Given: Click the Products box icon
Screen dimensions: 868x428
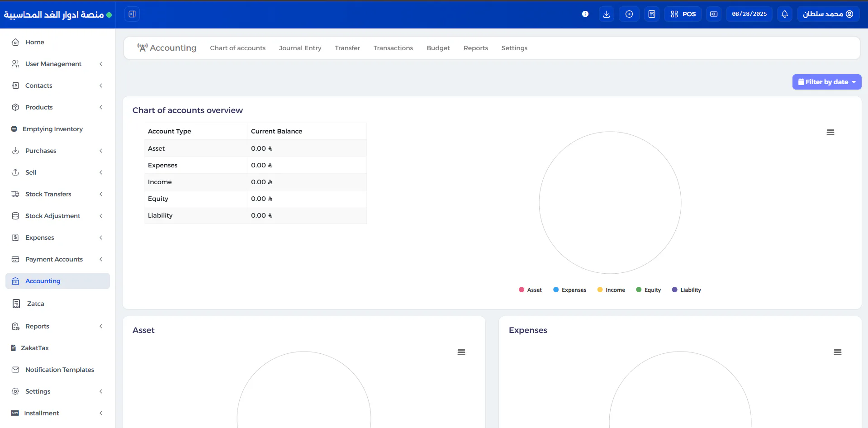Looking at the screenshot, I should [15, 107].
